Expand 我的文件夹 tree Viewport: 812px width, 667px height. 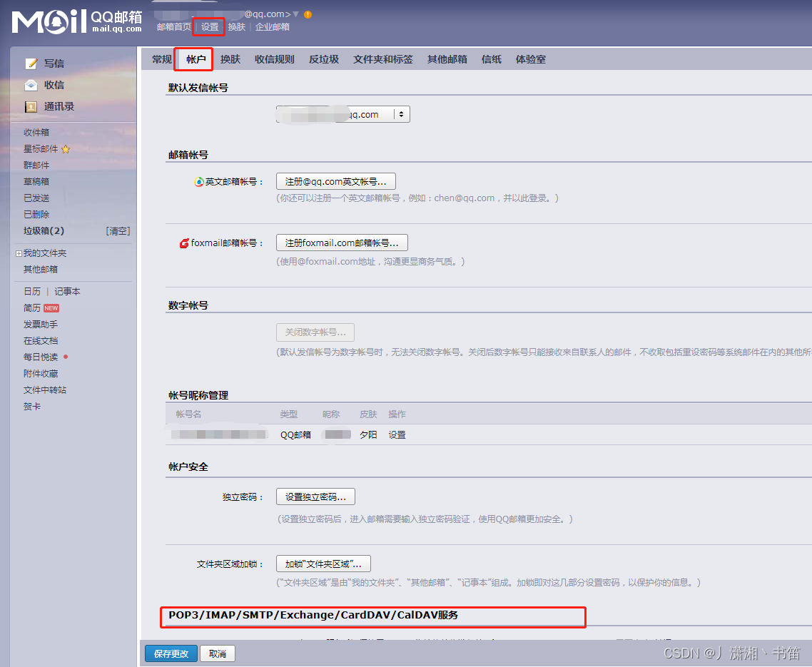pyautogui.click(x=19, y=253)
